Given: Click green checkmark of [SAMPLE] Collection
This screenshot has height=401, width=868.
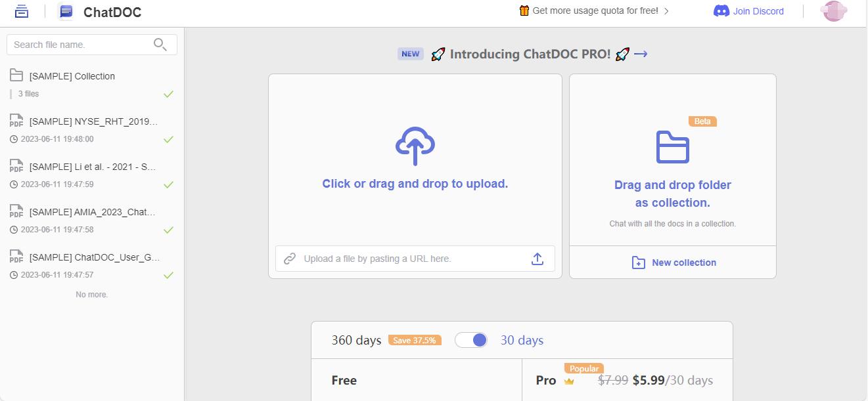Looking at the screenshot, I should click(x=169, y=94).
